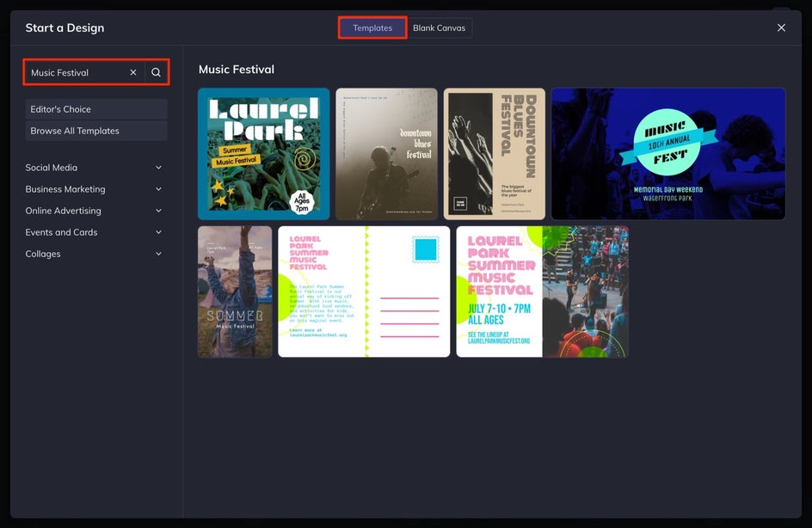Viewport: 812px width, 528px height.
Task: Open Browse All Templates
Action: tap(96, 131)
